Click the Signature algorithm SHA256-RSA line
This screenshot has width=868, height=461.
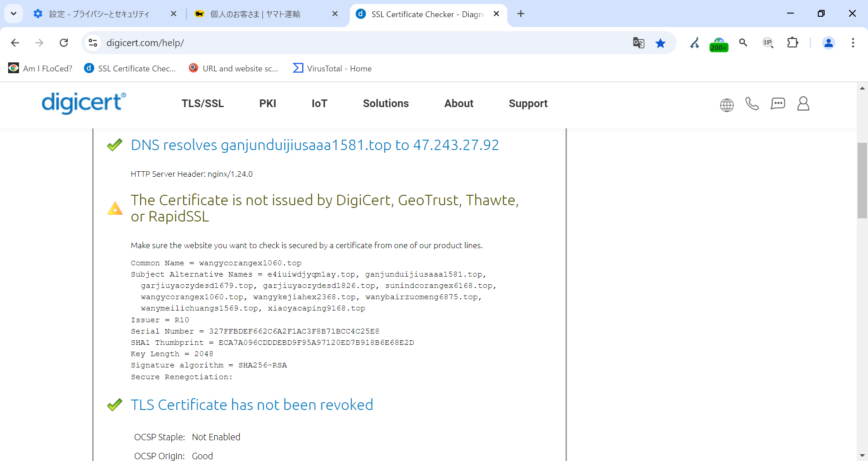(209, 365)
